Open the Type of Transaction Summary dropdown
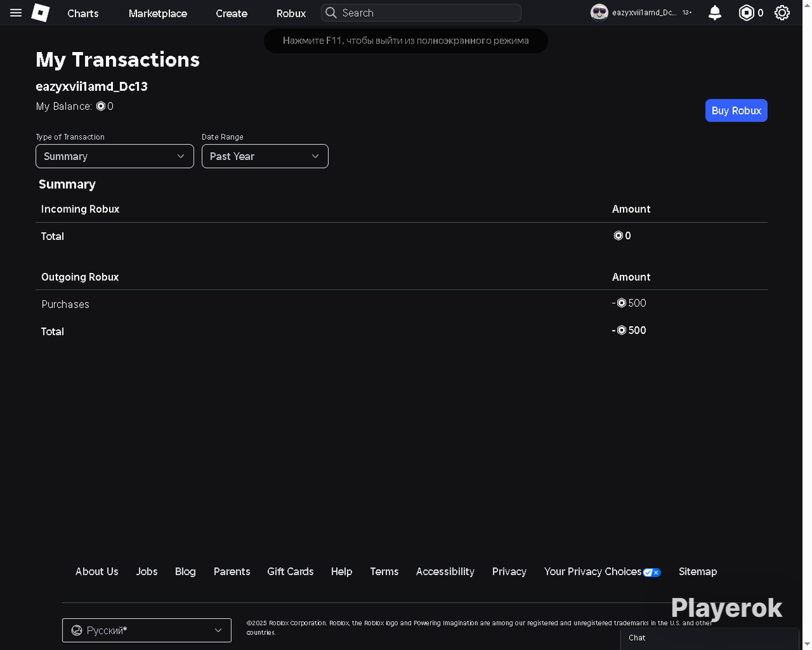Viewport: 812px width, 650px height. pyautogui.click(x=115, y=156)
